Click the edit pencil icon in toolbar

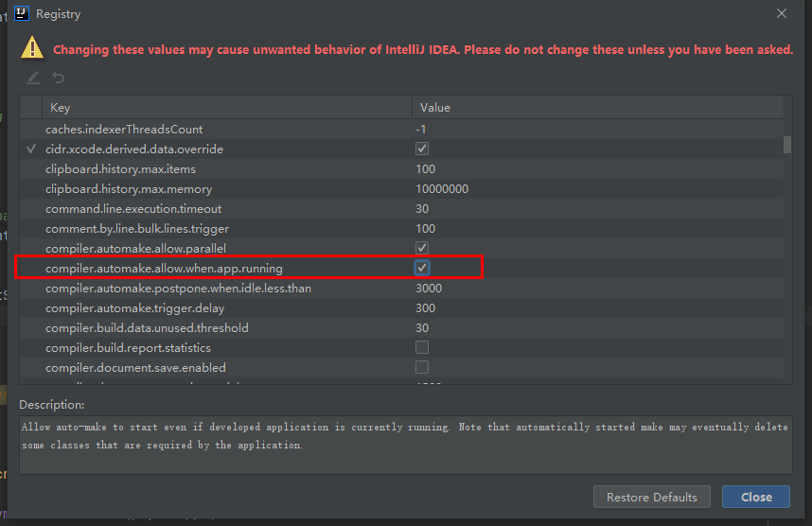pos(33,78)
